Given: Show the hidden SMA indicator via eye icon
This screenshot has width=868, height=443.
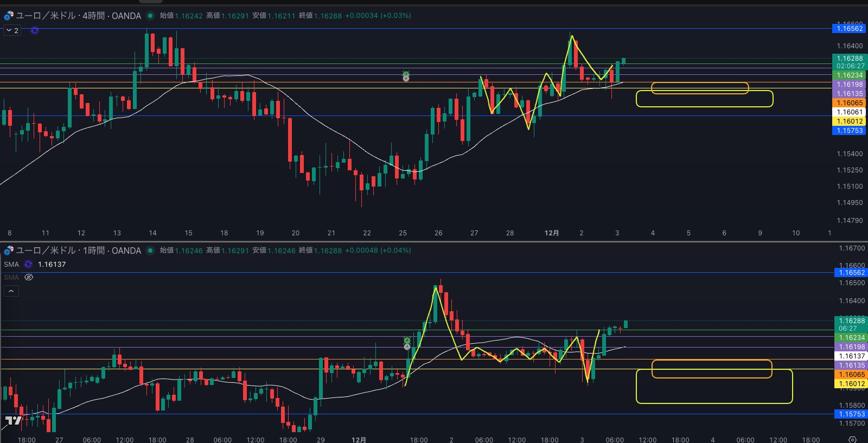Looking at the screenshot, I should 29,277.
